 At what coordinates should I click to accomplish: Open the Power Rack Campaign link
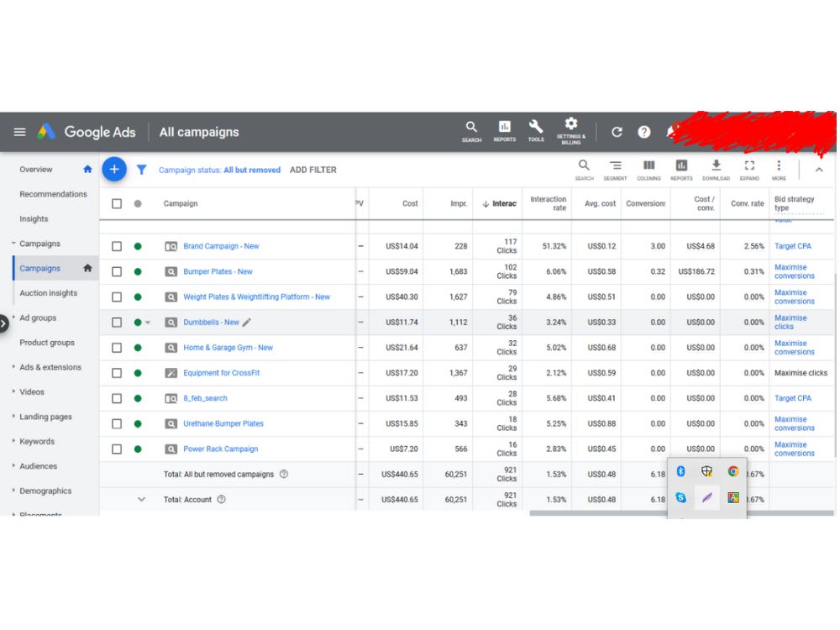(x=221, y=449)
